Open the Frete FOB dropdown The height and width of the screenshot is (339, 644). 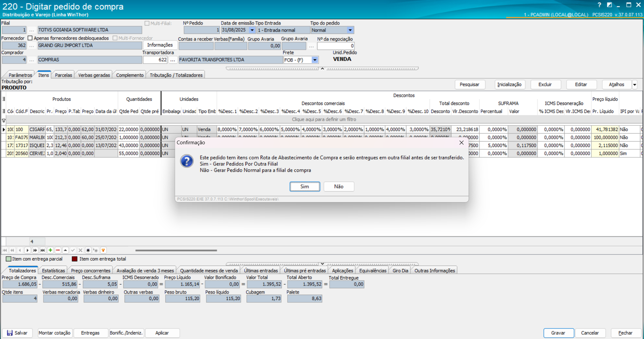coord(315,60)
